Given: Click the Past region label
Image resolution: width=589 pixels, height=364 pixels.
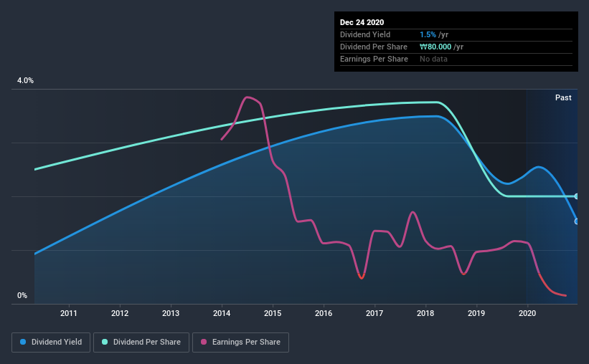Looking at the screenshot, I should pyautogui.click(x=563, y=97).
